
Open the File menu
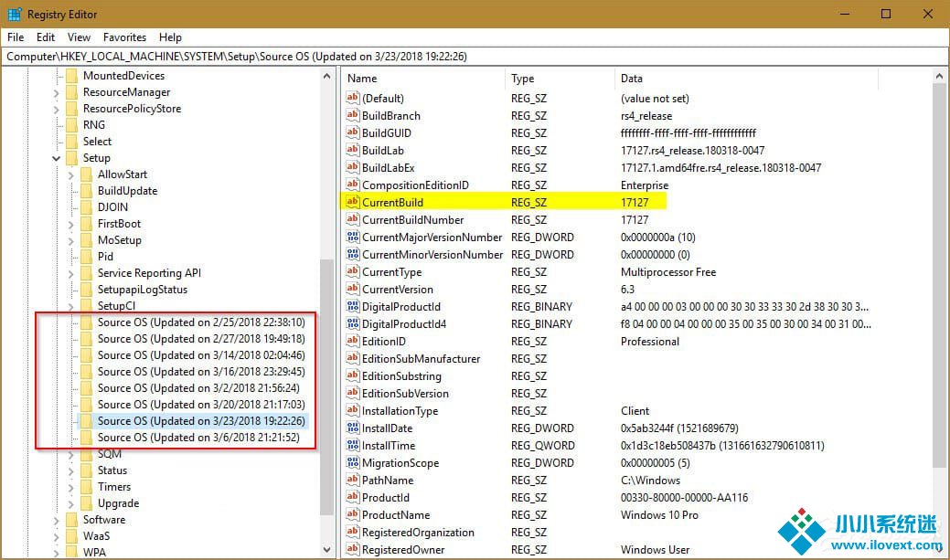pyautogui.click(x=16, y=37)
